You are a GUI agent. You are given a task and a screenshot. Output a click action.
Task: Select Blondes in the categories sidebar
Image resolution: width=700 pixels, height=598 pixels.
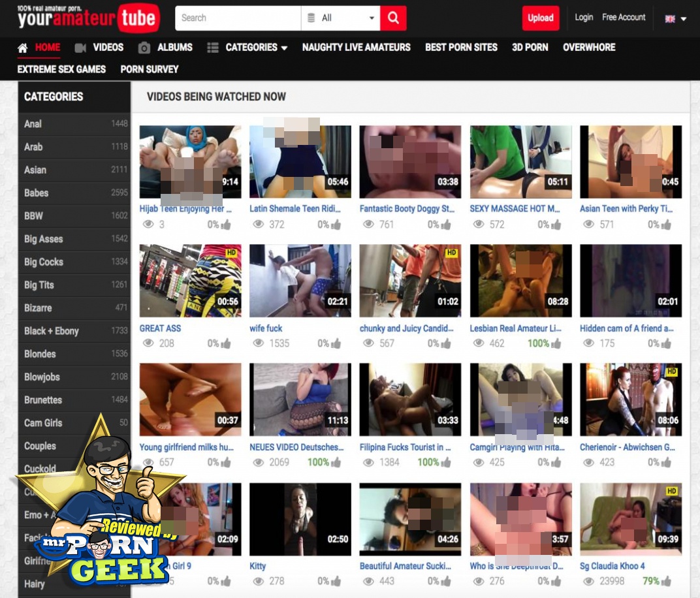tap(40, 354)
